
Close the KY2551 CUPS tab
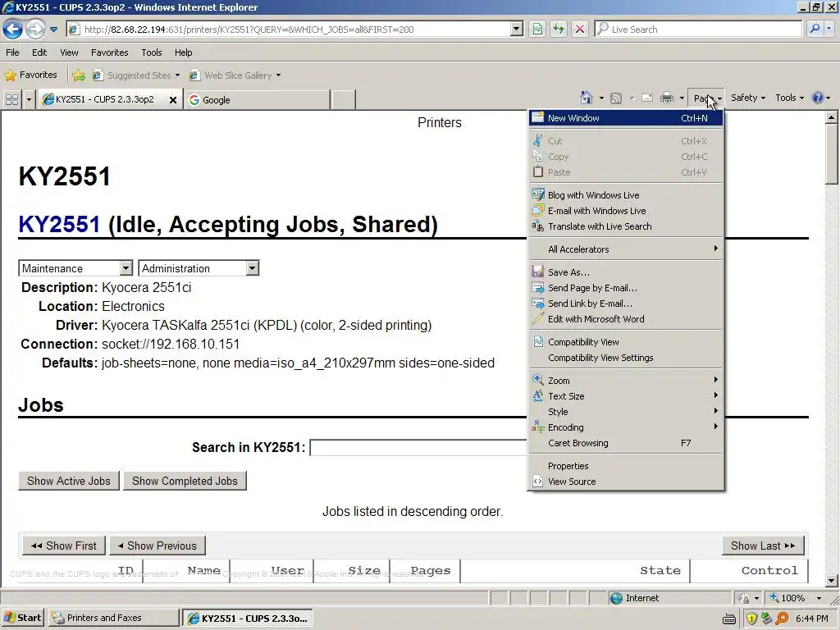(x=173, y=99)
